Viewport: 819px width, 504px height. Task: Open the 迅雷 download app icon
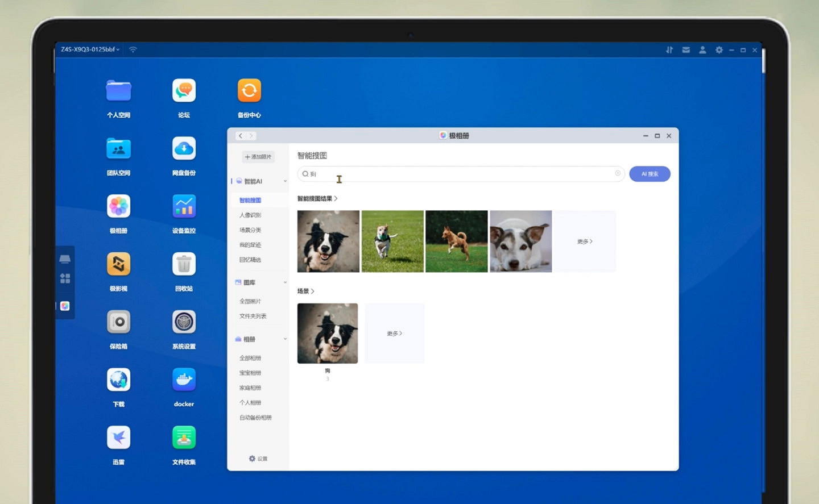point(118,438)
